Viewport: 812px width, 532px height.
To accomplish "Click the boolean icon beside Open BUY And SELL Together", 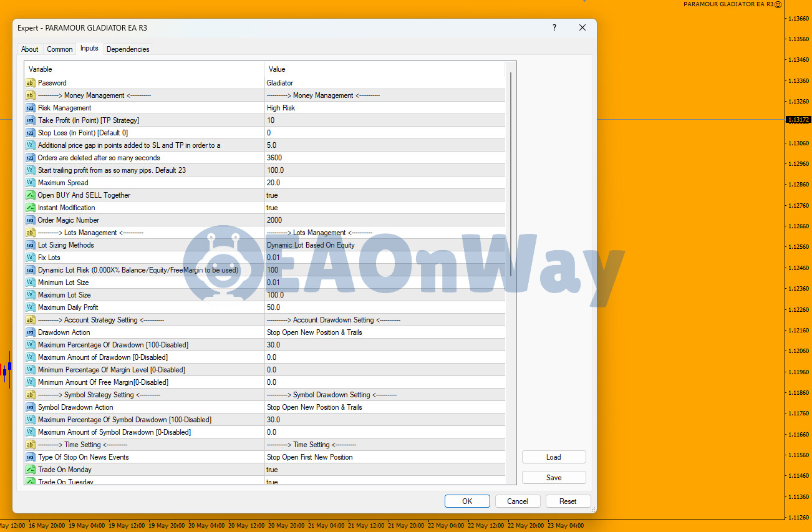I will (30, 195).
